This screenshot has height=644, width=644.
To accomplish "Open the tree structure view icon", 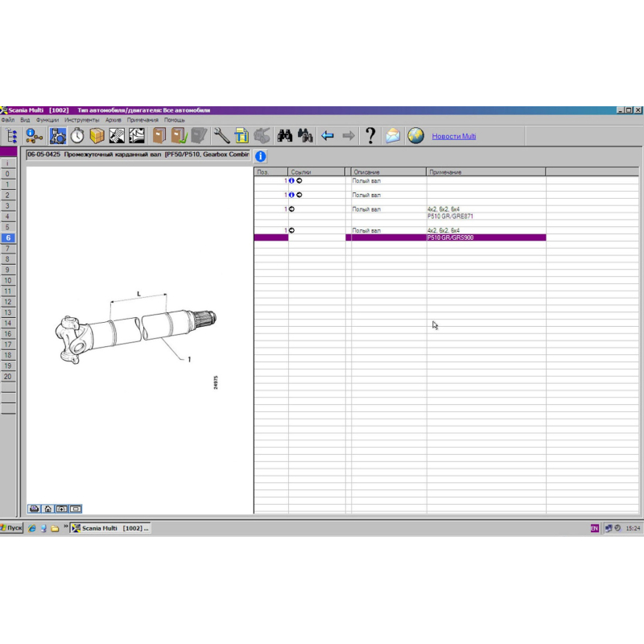I will click(x=13, y=135).
